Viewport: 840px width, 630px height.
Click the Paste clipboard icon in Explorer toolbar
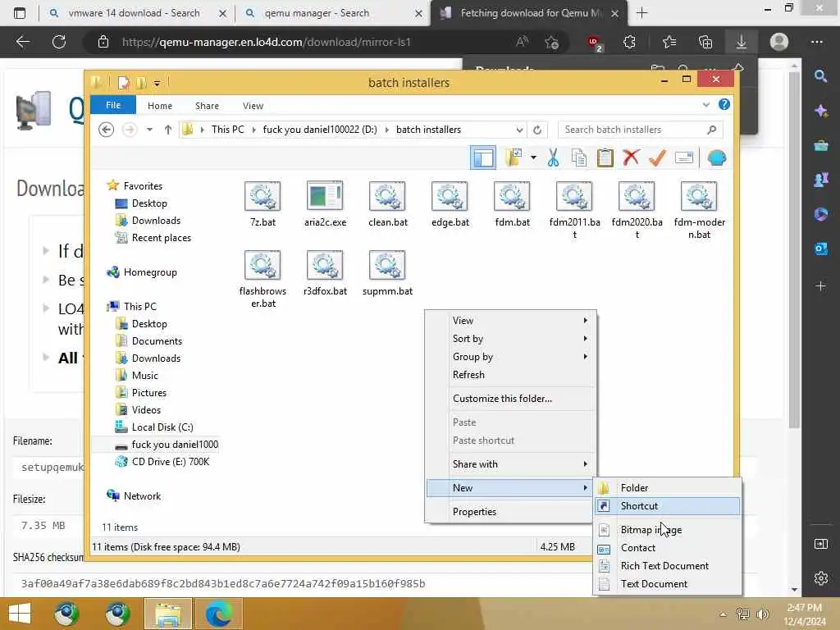pyautogui.click(x=605, y=158)
